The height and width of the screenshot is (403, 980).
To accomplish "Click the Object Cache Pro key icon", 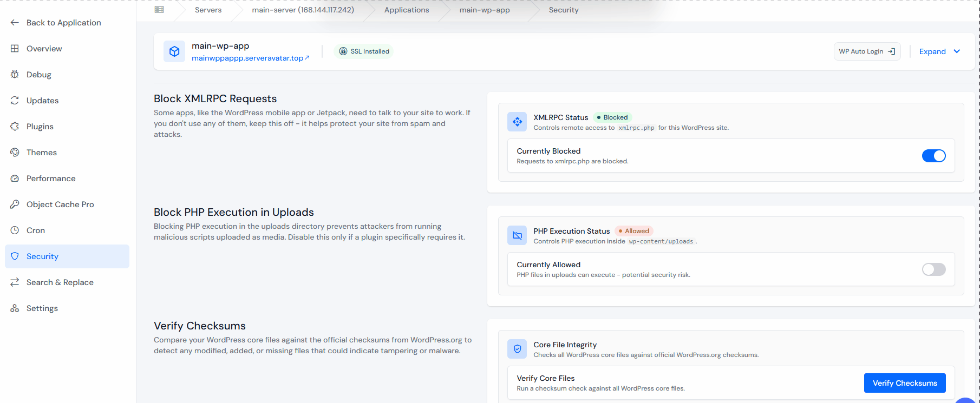I will point(15,204).
